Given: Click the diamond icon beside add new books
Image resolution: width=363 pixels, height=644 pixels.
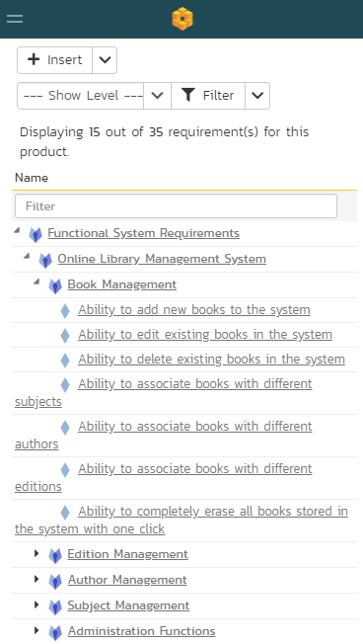Looking at the screenshot, I should click(65, 311).
